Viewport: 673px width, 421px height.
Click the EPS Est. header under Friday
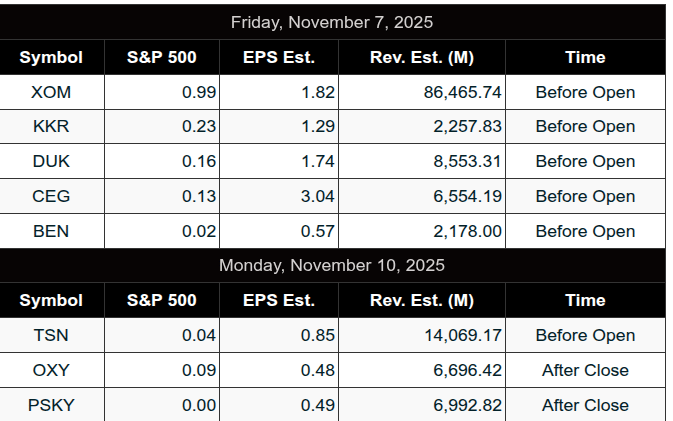point(279,57)
